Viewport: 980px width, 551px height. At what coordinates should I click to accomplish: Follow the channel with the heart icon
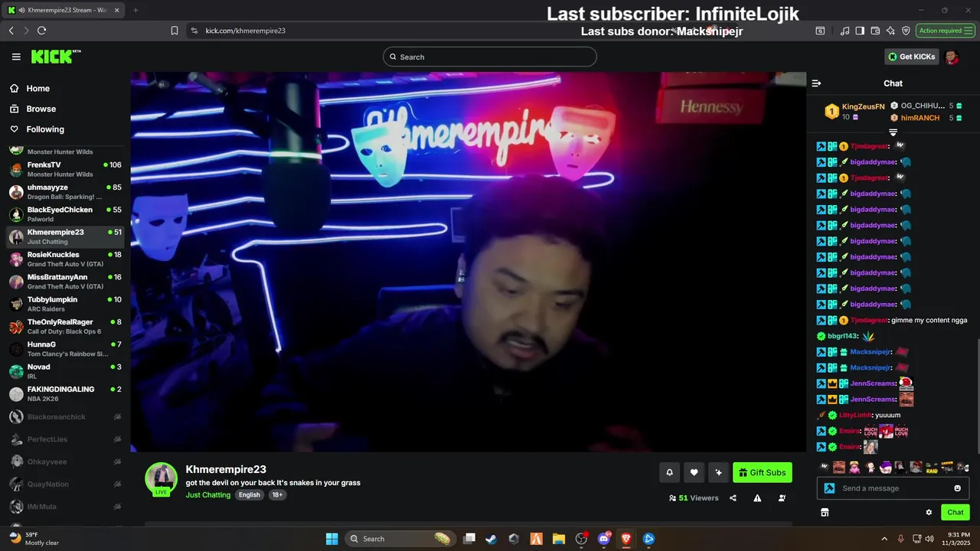point(694,472)
